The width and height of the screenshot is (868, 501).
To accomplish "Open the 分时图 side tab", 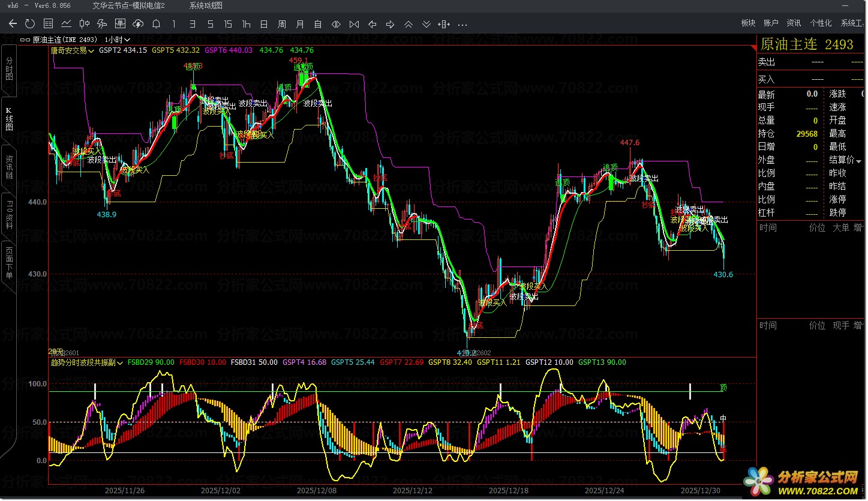I will tap(9, 70).
